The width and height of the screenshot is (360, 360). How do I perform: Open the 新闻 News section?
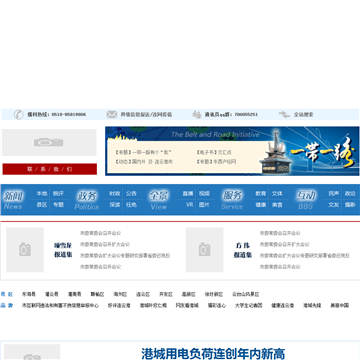[13, 200]
